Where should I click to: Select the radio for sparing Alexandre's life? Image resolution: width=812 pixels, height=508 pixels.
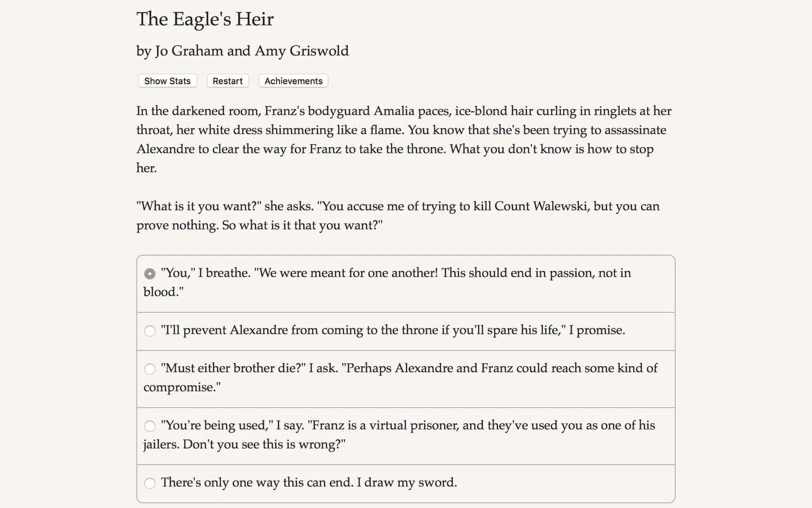[149, 331]
